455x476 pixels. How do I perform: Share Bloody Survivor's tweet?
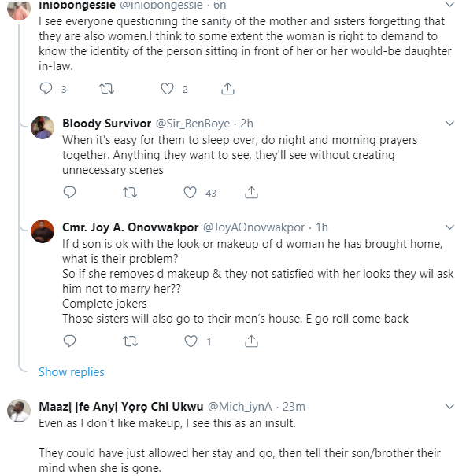251,193
